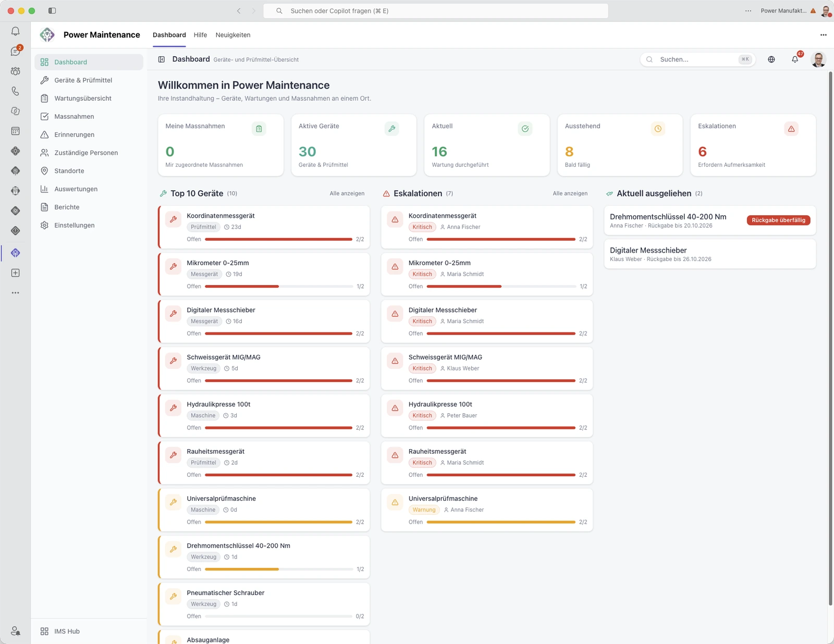Open Geräte & Prüfmittel in the sidebar
This screenshot has height=644, width=834.
89,80
